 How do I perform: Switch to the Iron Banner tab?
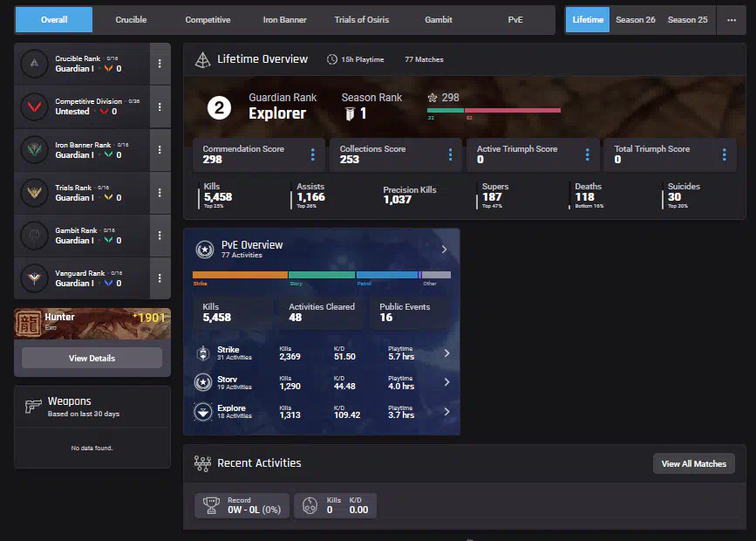pyautogui.click(x=284, y=20)
